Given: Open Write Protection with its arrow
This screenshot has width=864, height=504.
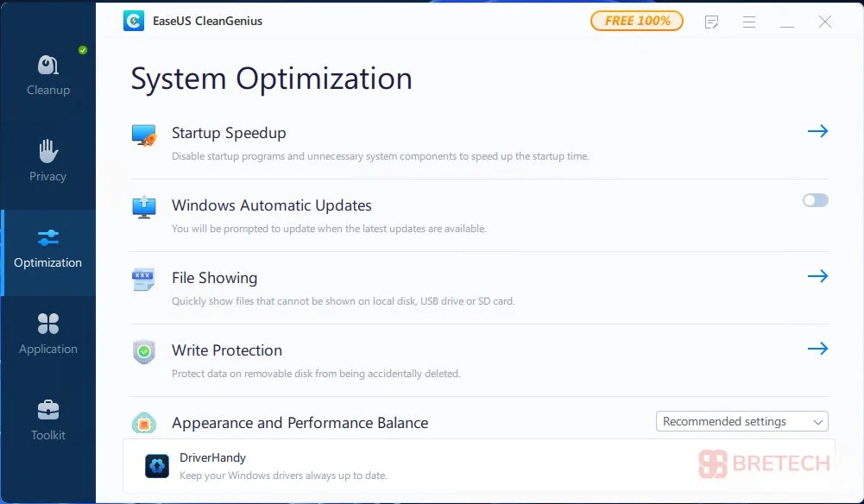Looking at the screenshot, I should point(817,349).
